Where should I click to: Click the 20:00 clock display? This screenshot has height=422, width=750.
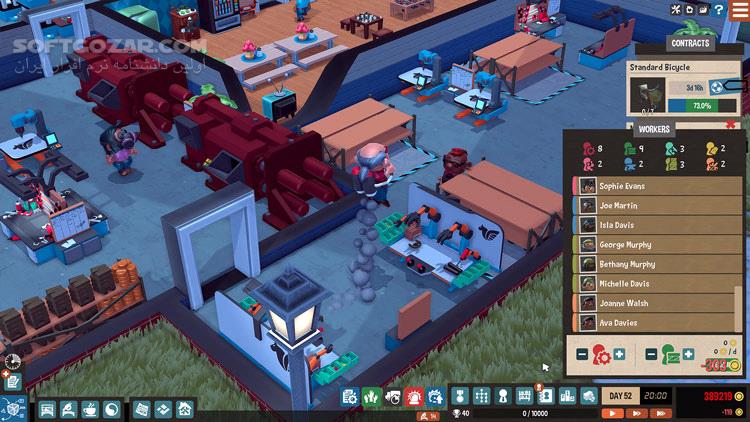pyautogui.click(x=655, y=396)
